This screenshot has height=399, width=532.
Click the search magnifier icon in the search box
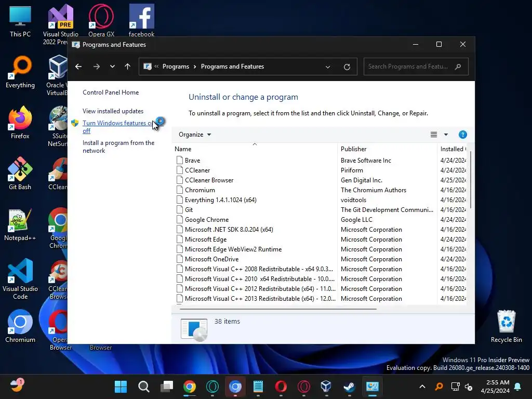click(x=458, y=66)
